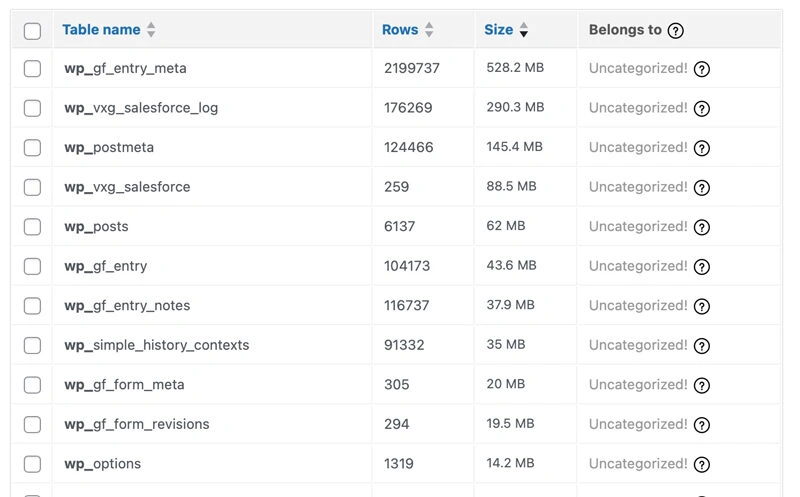Check the wp_vxg_salesforce_log table checkbox

point(32,108)
